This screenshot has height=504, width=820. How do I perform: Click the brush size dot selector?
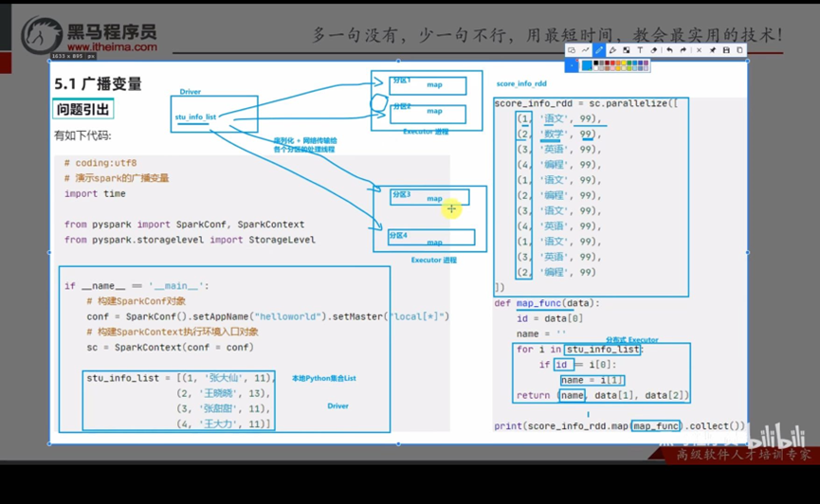point(572,65)
